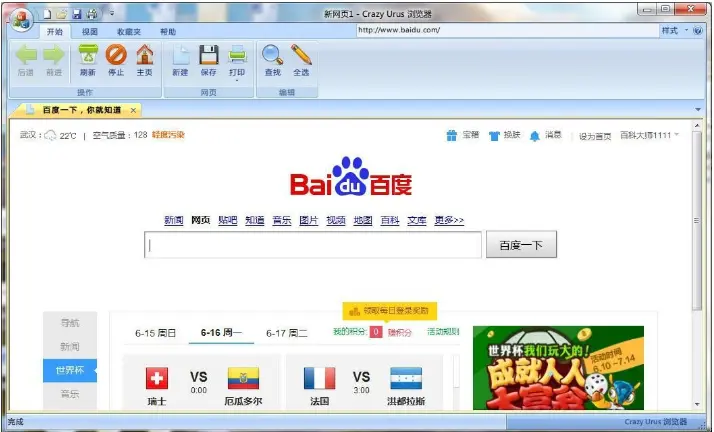The height and width of the screenshot is (432, 714).
Task: Open the 知道 link
Action: point(255,220)
